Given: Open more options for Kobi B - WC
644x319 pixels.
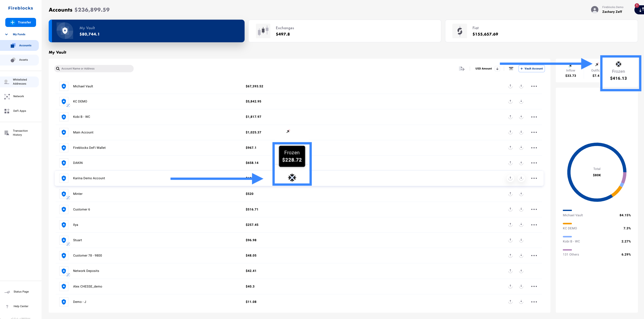Looking at the screenshot, I should pyautogui.click(x=534, y=117).
